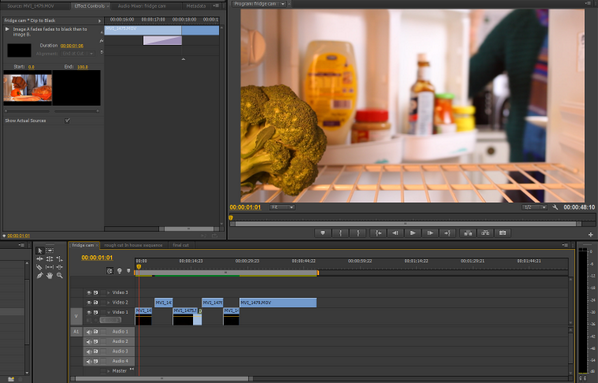Switch to the final cut sequence tab

click(x=180, y=245)
